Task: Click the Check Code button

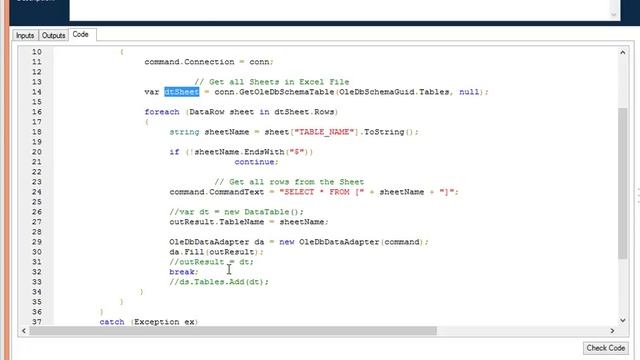Action: [606, 348]
